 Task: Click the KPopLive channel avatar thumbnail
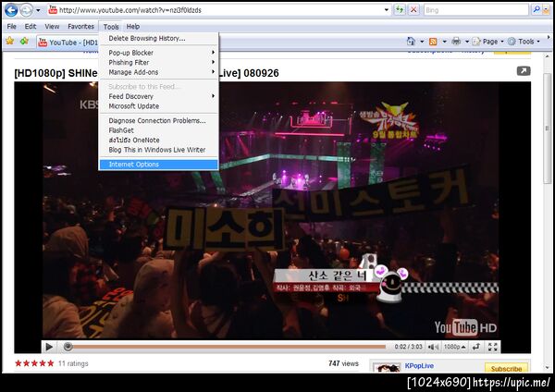387,368
